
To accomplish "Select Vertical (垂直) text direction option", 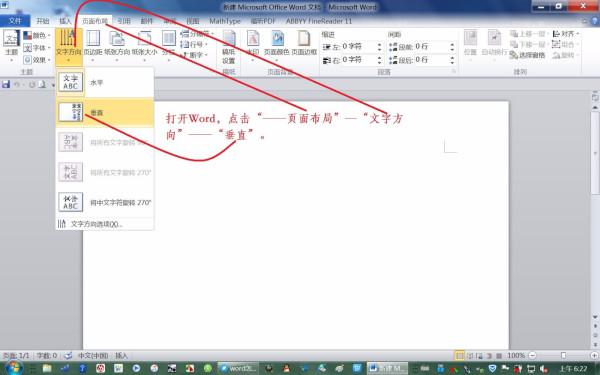I will 105,112.
